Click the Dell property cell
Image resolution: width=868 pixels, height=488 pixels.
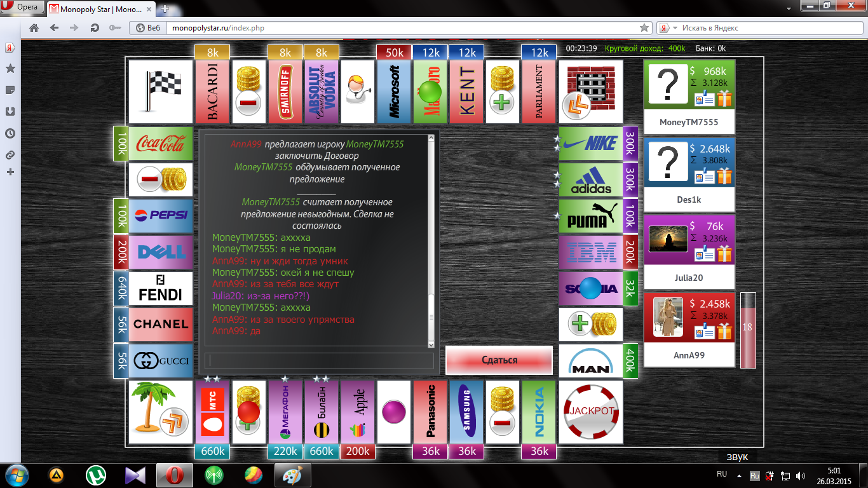click(161, 252)
